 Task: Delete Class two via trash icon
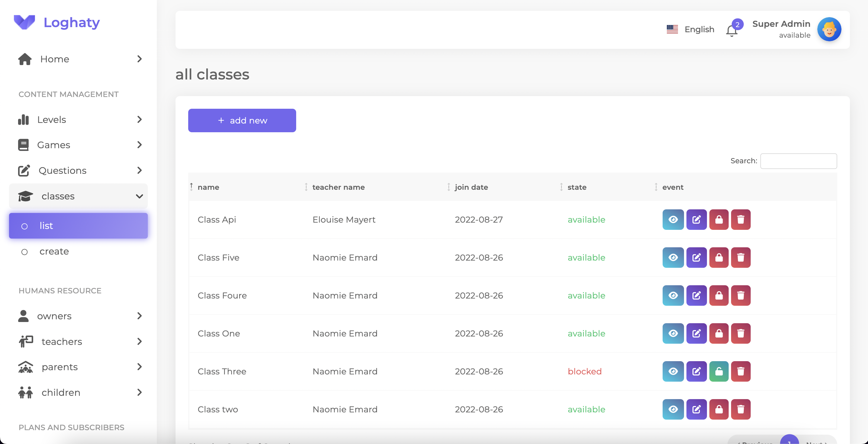coord(740,409)
